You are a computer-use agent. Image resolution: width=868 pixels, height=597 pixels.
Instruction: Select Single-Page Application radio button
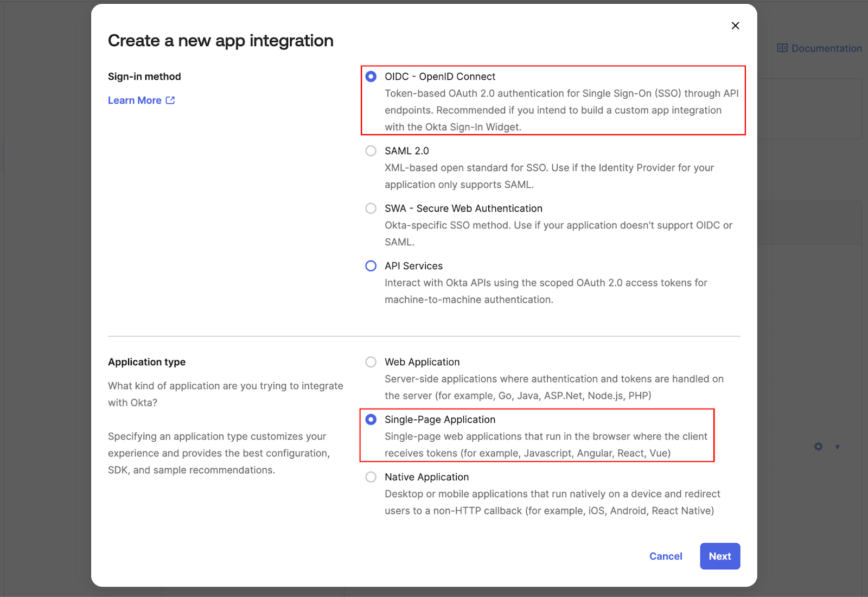point(371,420)
